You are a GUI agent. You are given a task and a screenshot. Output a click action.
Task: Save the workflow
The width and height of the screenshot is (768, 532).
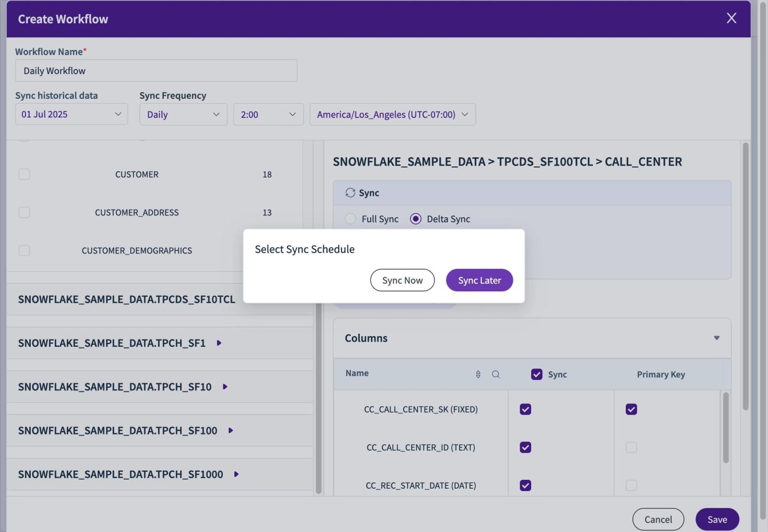tap(717, 519)
